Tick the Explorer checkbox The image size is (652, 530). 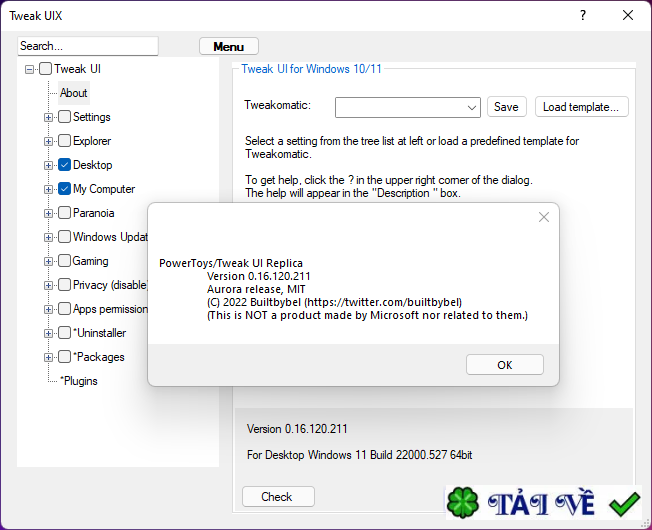[x=64, y=141]
